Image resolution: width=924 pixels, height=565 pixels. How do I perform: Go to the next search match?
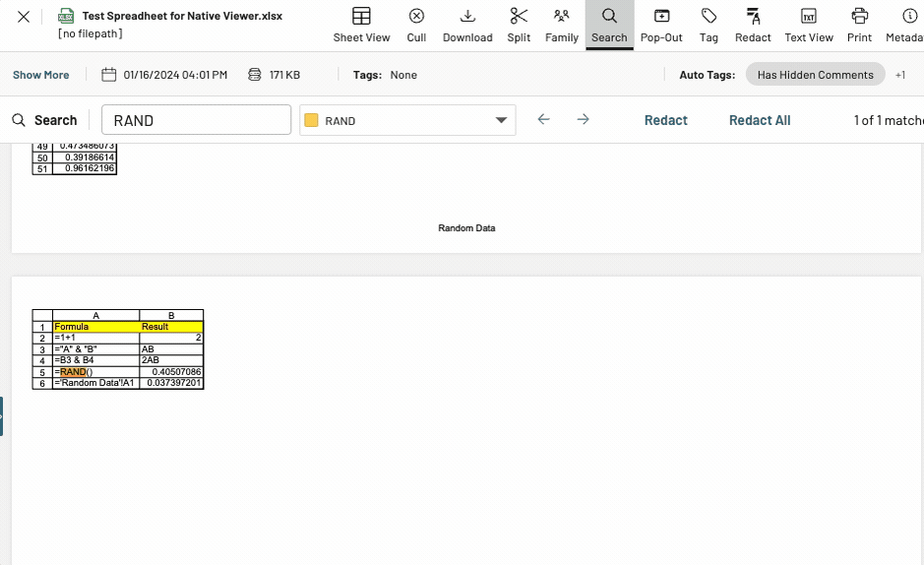click(583, 119)
